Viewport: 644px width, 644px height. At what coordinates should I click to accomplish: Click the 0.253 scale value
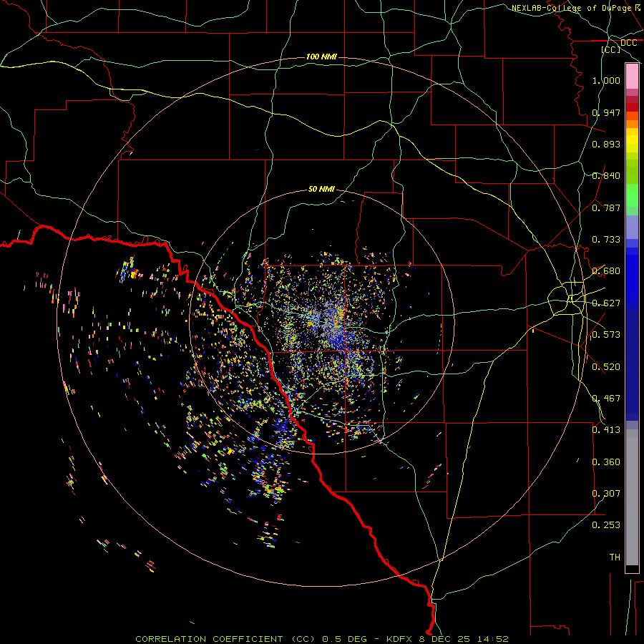coord(606,525)
